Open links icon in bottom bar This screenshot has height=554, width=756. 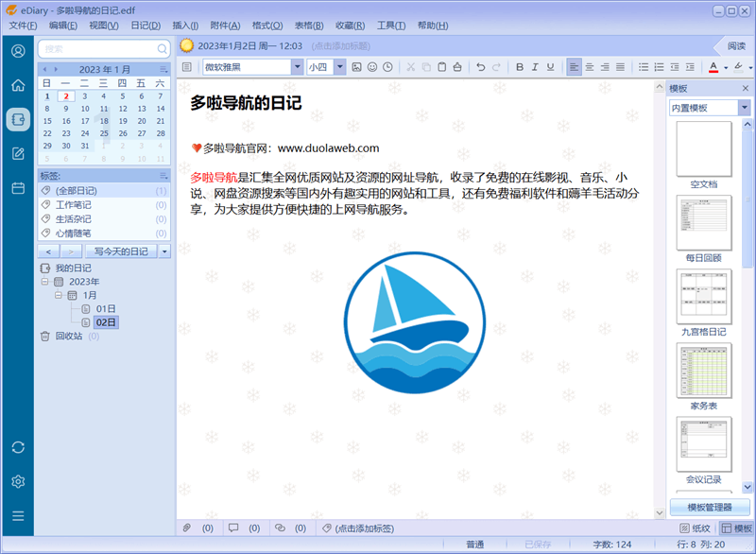pyautogui.click(x=280, y=528)
